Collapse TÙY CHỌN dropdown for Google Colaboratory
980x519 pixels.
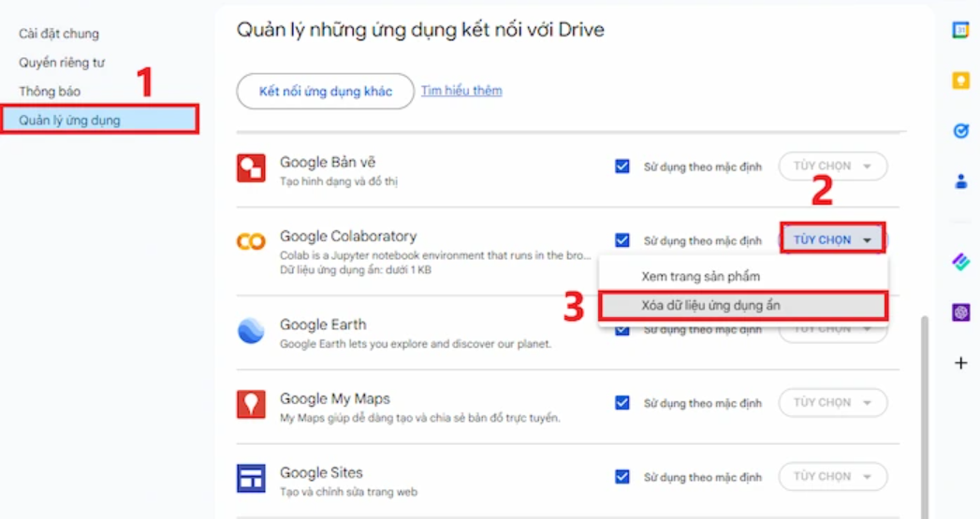832,239
